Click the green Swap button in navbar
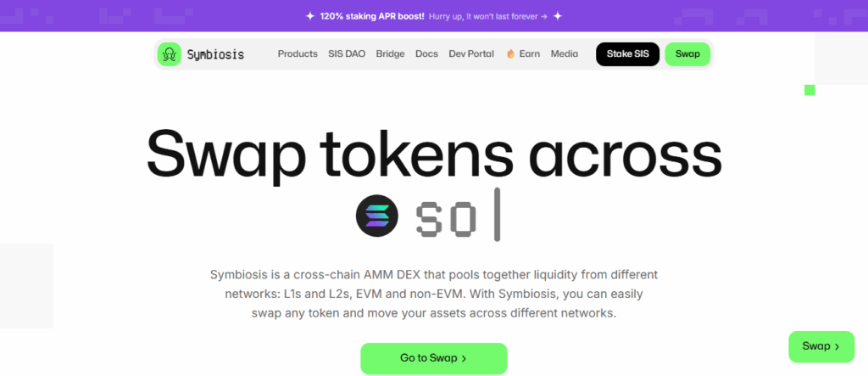The width and height of the screenshot is (868, 376). (x=687, y=54)
